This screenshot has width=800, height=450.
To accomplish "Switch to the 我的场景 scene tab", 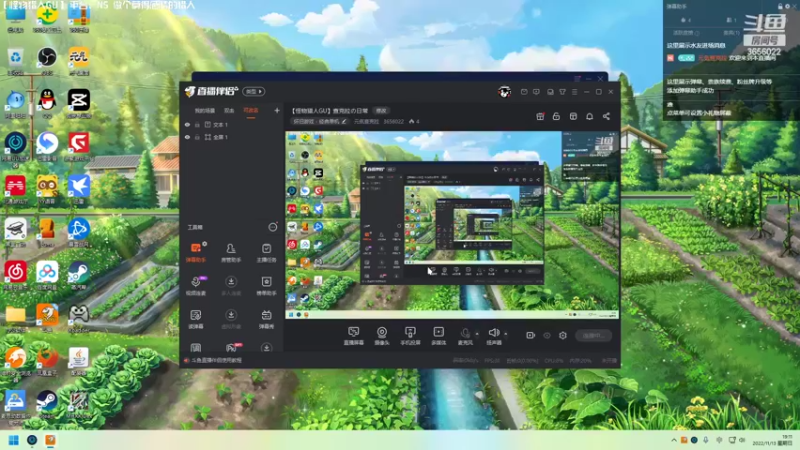I will coord(205,111).
